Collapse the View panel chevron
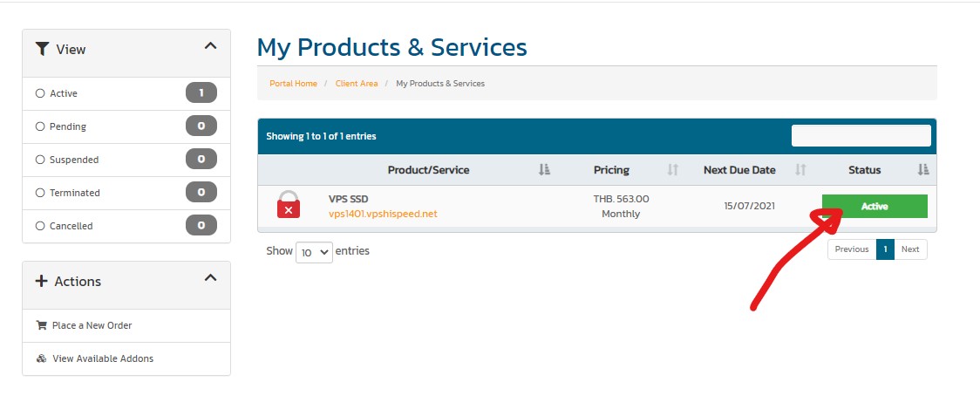Image resolution: width=980 pixels, height=416 pixels. [211, 45]
